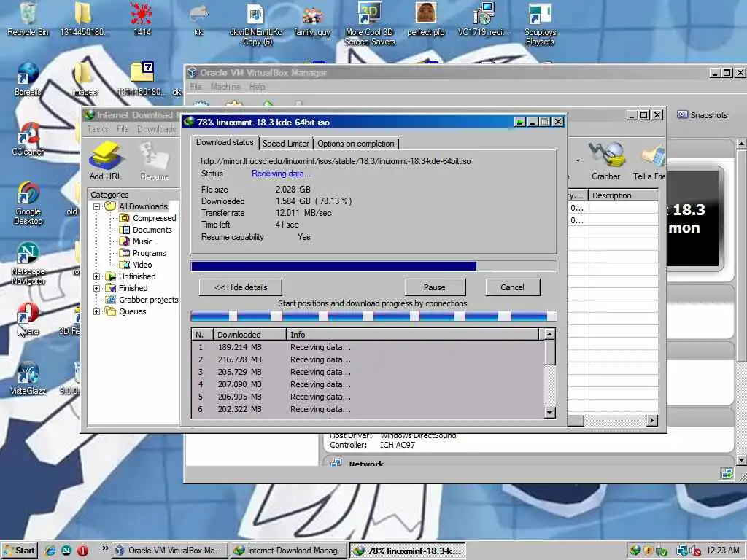This screenshot has width=747, height=560.
Task: Switch to the Speed Limiter tab
Action: coord(286,144)
